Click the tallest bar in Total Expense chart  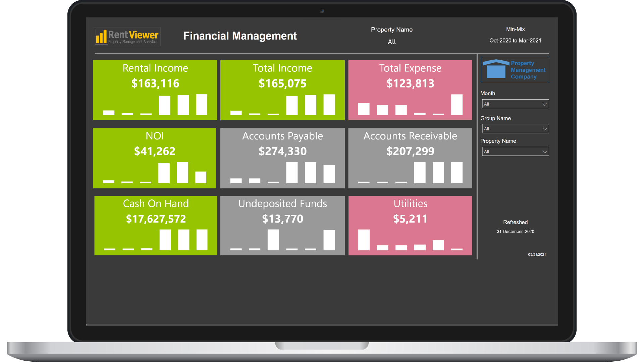point(456,106)
